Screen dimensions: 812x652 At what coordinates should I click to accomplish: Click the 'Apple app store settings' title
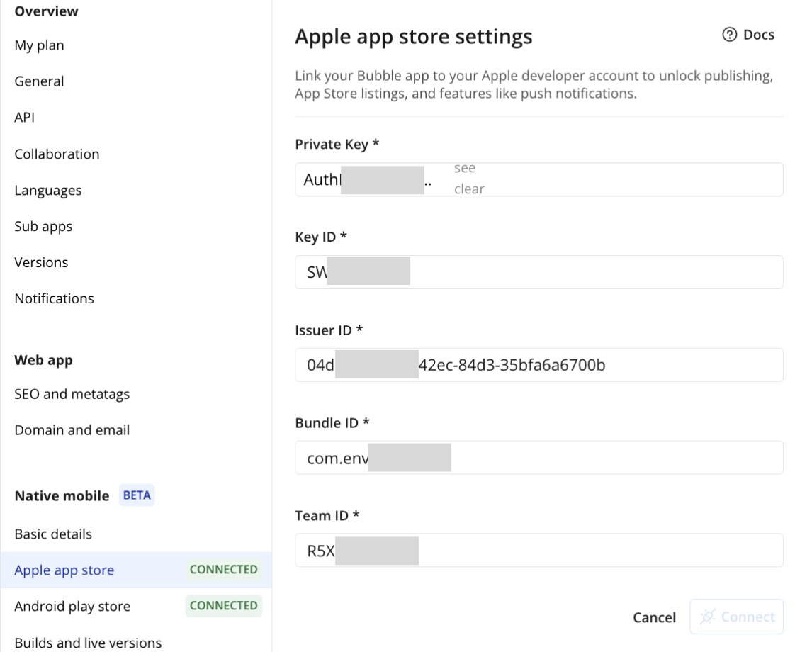pyautogui.click(x=414, y=37)
